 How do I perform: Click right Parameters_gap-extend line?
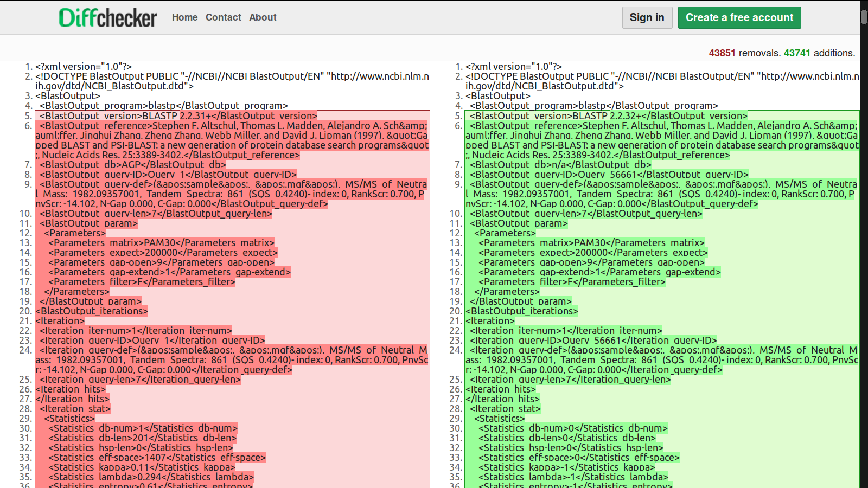pyautogui.click(x=600, y=272)
